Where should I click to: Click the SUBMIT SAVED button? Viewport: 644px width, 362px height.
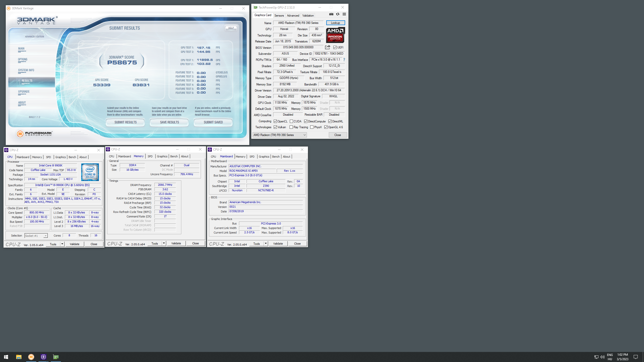click(x=213, y=122)
